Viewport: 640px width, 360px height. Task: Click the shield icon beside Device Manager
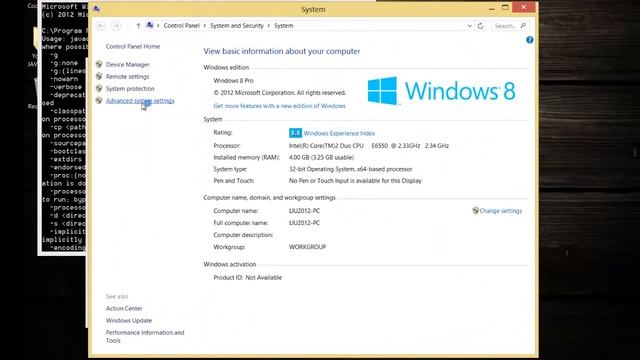pos(99,64)
